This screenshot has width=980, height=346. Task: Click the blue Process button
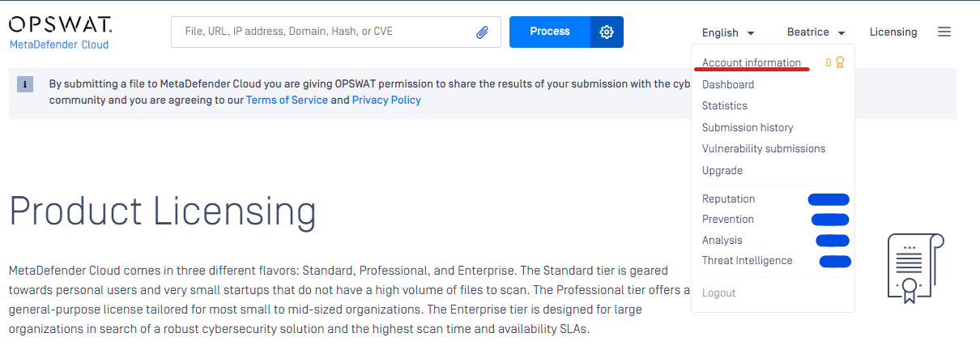[x=550, y=32]
